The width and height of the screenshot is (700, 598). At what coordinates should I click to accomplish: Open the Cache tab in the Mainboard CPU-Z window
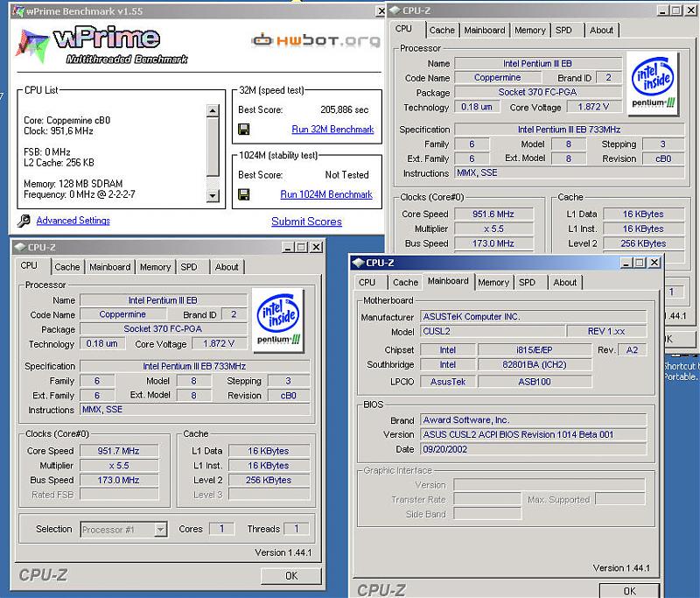(405, 283)
